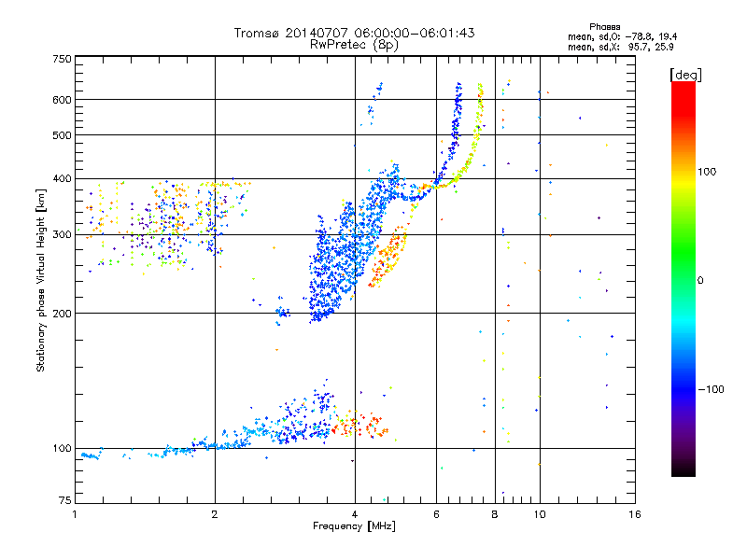Screen dimensions: 747x560
Task: Click the y-axis label "750"
Action: [62, 59]
